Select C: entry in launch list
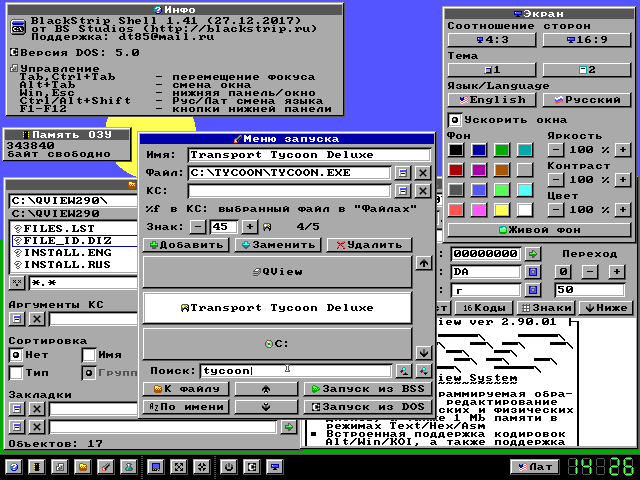The image size is (640, 480). click(278, 344)
